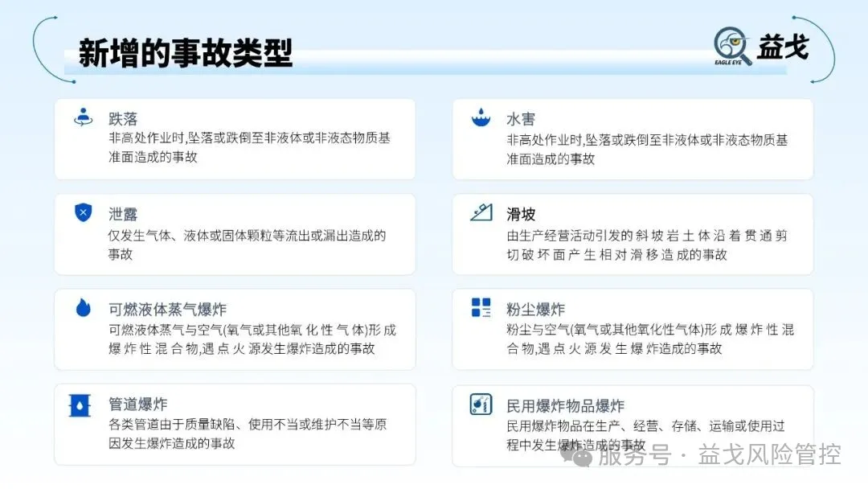Viewport: 868px width, 489px height.
Task: Open the 益戈 brand link
Action: (783, 47)
